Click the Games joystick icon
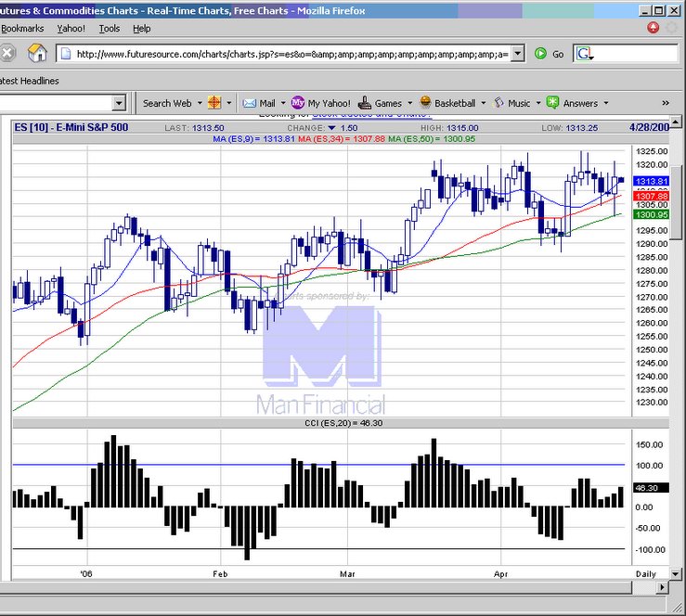Viewport: 686px width, 616px height. pyautogui.click(x=365, y=103)
